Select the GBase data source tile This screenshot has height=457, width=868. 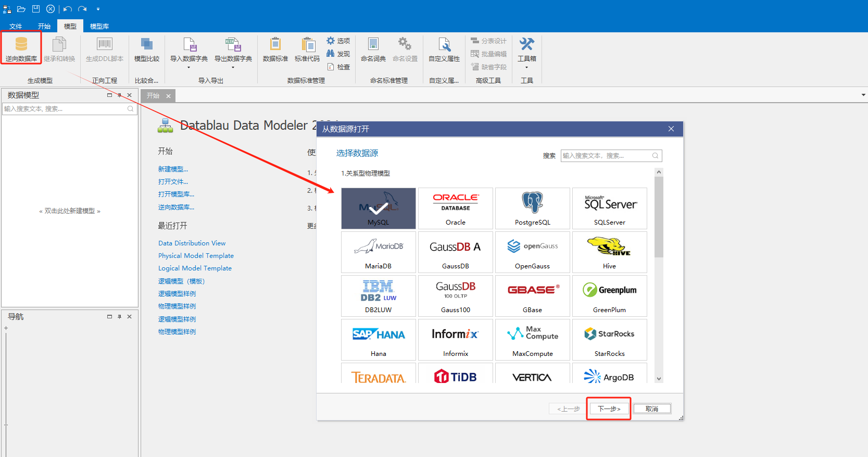point(533,296)
